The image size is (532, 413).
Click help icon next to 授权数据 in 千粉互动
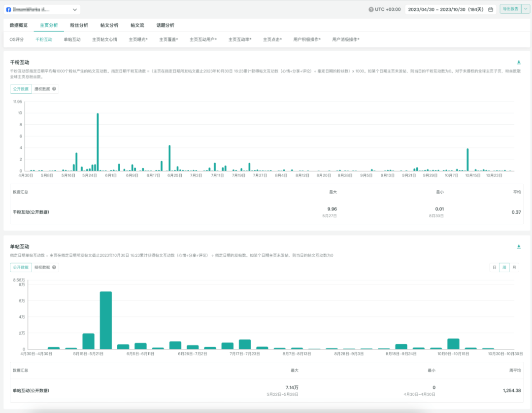54,89
